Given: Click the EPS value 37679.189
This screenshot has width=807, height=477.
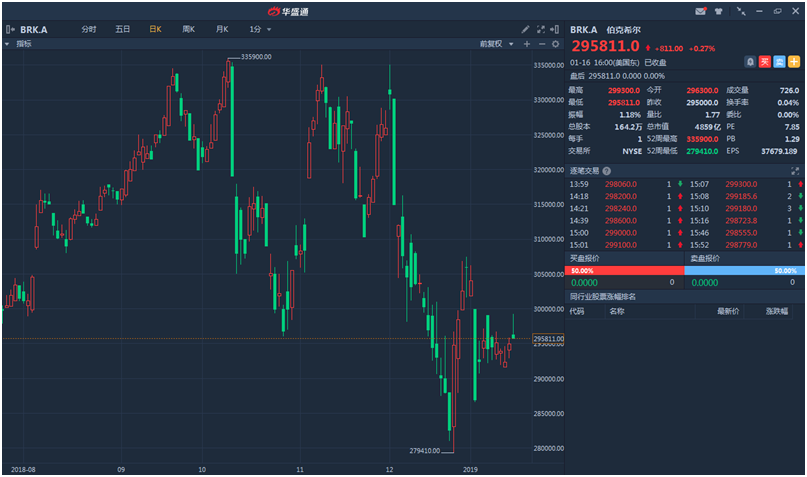Looking at the screenshot, I should [779, 151].
